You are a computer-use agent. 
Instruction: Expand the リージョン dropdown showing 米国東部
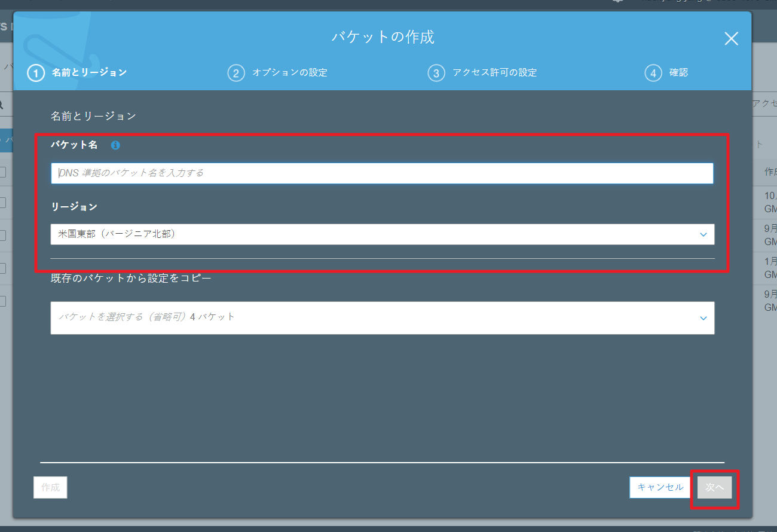382,234
